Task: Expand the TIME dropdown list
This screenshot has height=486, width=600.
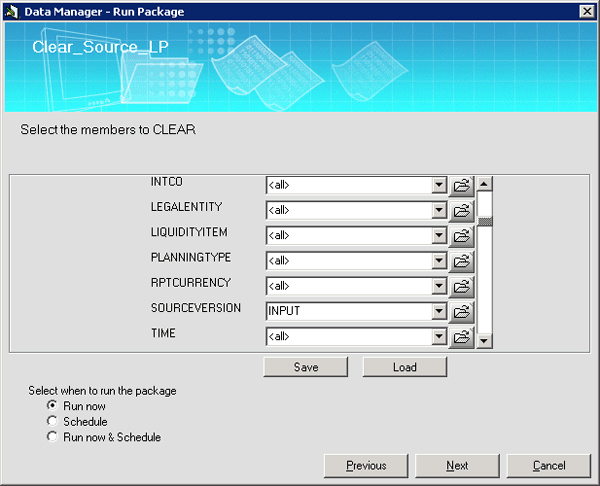Action: [x=438, y=337]
